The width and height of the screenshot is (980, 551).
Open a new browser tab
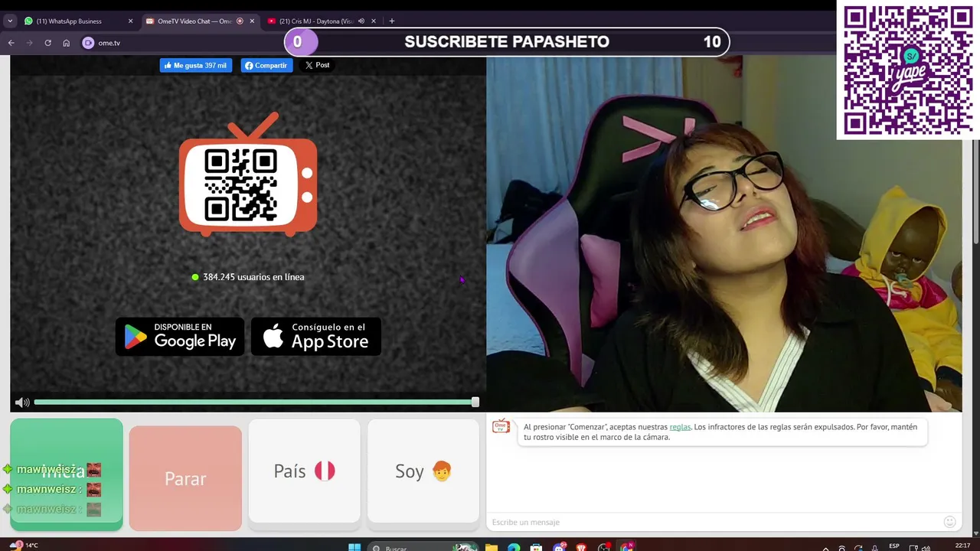[x=392, y=21]
